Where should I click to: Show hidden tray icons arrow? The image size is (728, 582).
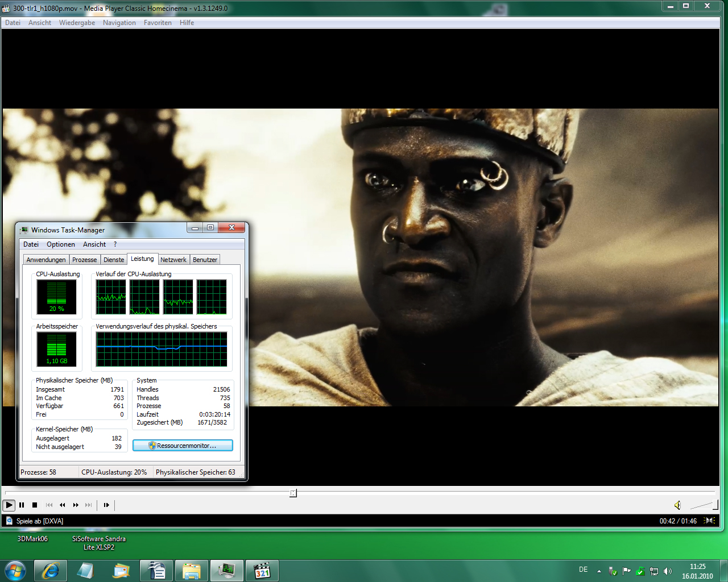(x=599, y=571)
